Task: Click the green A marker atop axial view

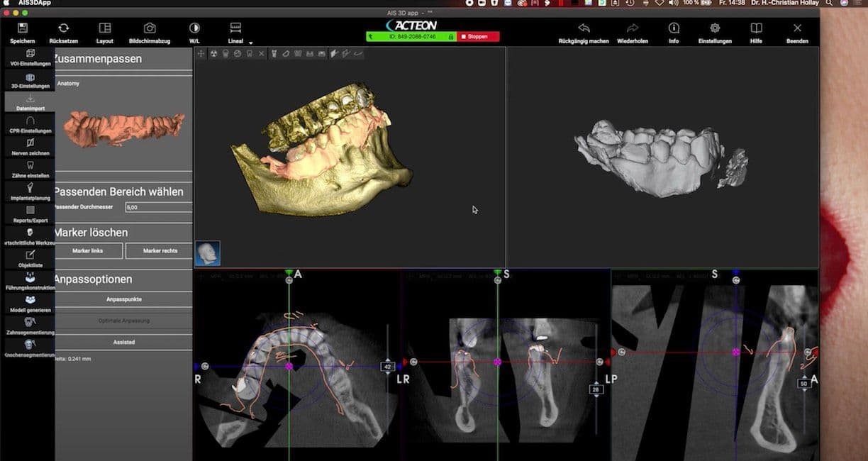Action: (x=289, y=272)
